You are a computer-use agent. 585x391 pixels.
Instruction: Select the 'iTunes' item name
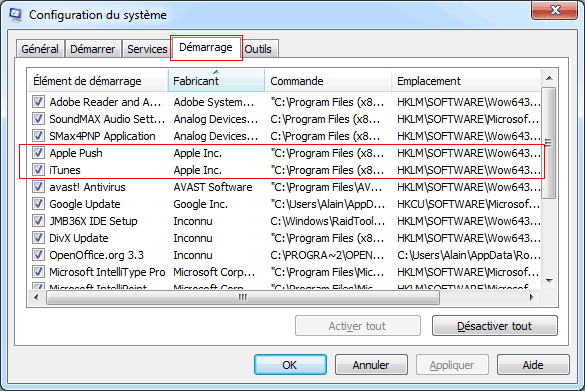pos(65,170)
